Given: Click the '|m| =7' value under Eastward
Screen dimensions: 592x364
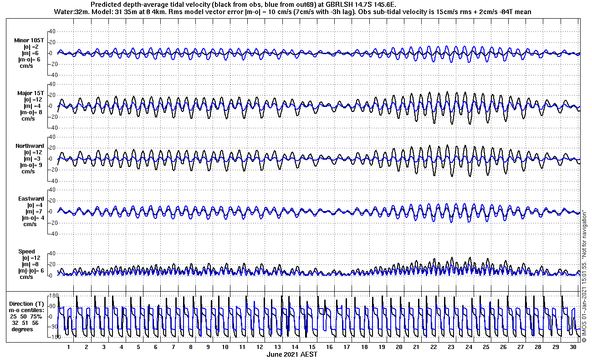Looking at the screenshot, I should [x=34, y=212].
